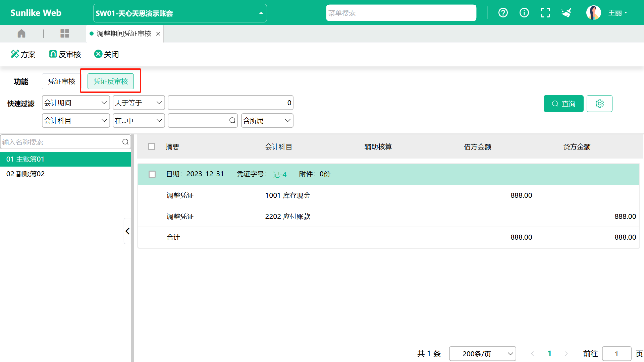Select the header select-all checkbox
The width and height of the screenshot is (644, 362).
[x=152, y=146]
